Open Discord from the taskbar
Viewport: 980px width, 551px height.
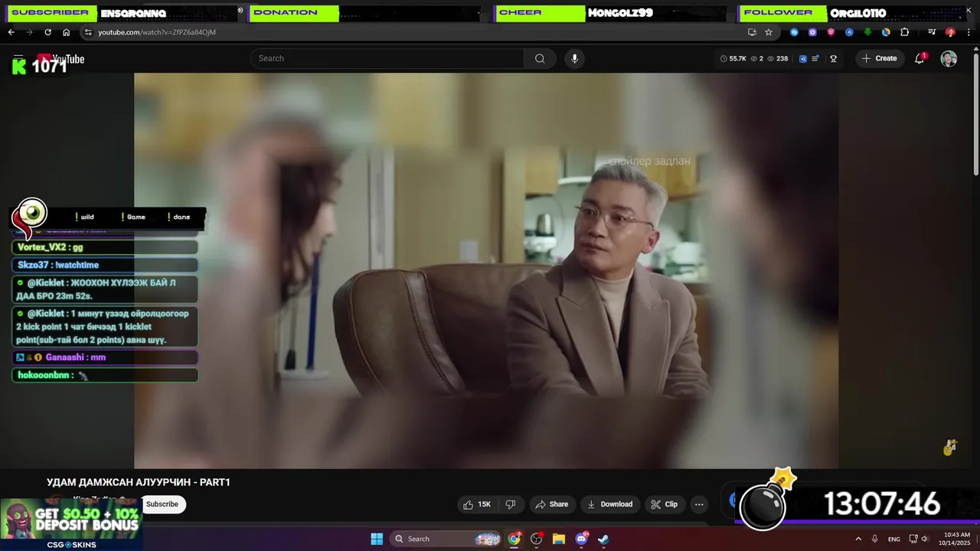[x=581, y=539]
